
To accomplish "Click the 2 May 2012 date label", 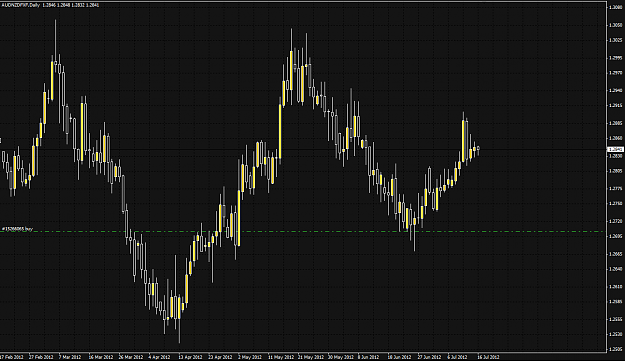I will pyautogui.click(x=250, y=357).
